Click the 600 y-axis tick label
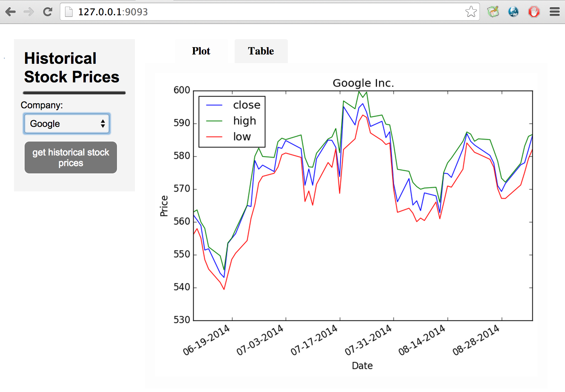565x392 pixels. tap(182, 90)
